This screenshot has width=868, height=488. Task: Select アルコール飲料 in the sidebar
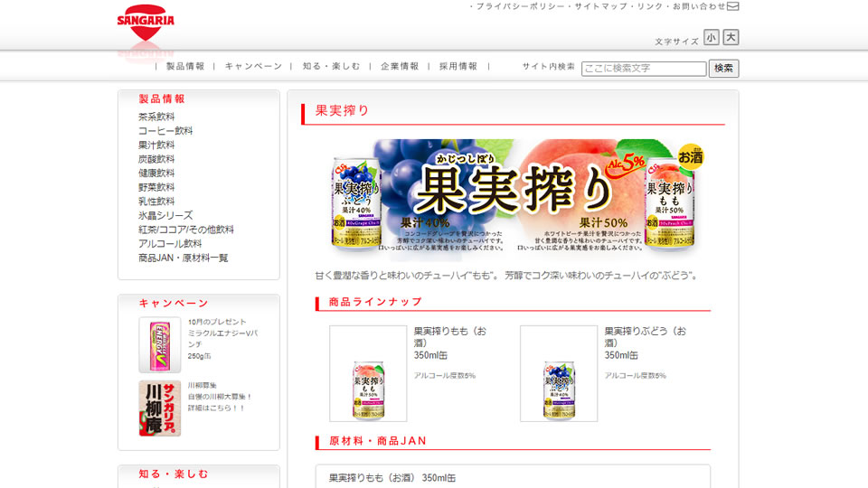point(169,243)
